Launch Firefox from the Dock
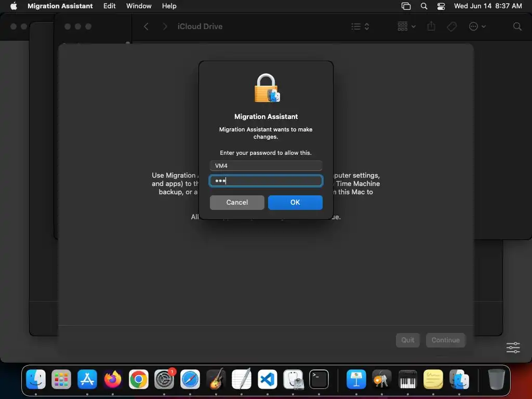 coord(113,379)
